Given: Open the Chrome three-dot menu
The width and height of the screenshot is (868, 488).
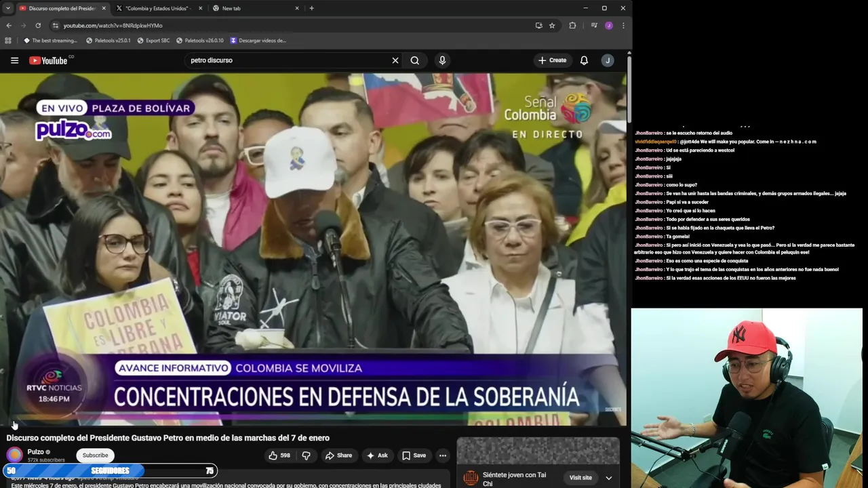Looking at the screenshot, I should pos(623,26).
